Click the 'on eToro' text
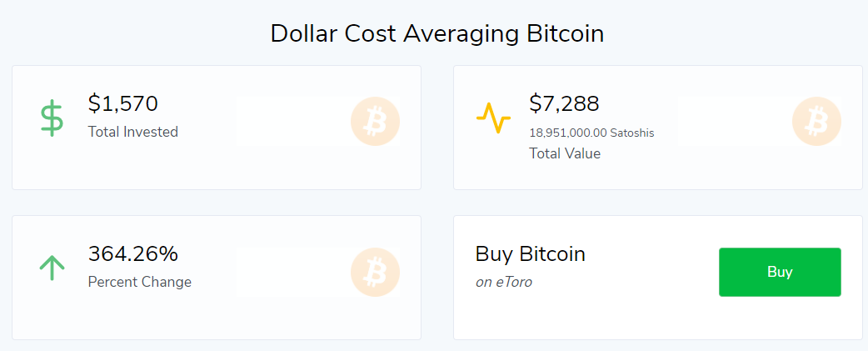This screenshot has height=351, width=868. pos(504,283)
